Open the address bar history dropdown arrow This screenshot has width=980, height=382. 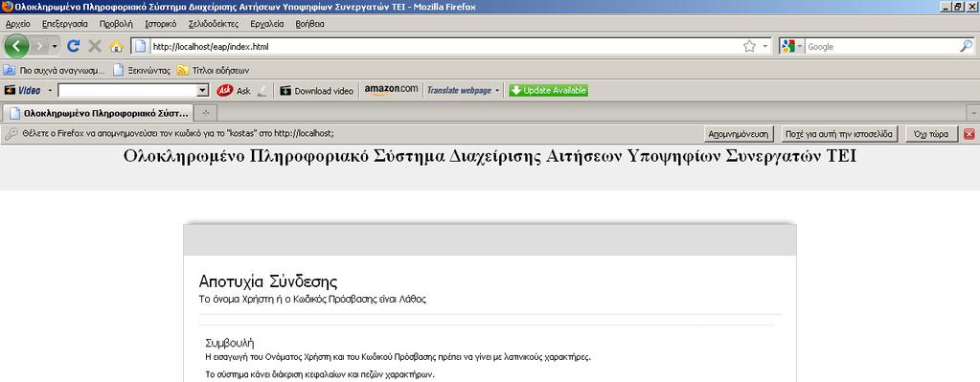pos(765,46)
